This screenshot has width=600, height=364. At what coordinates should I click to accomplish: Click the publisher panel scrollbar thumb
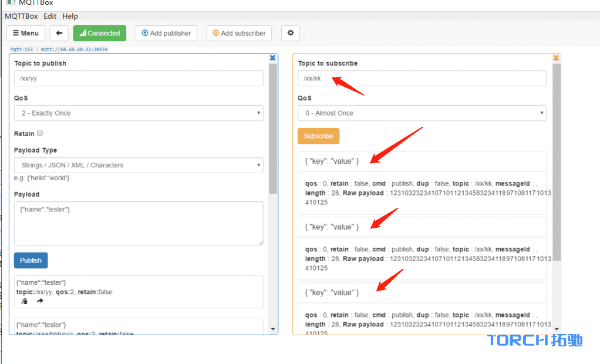coord(273,129)
